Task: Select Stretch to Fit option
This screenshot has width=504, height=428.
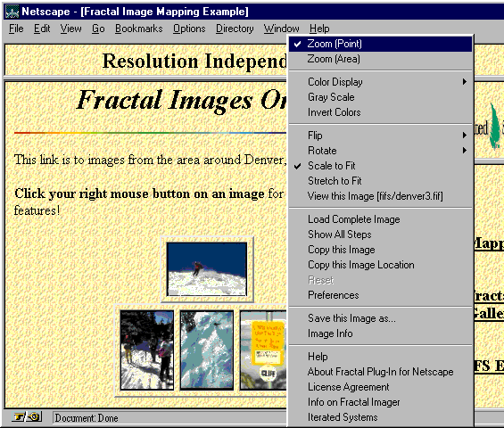Action: pos(381,181)
